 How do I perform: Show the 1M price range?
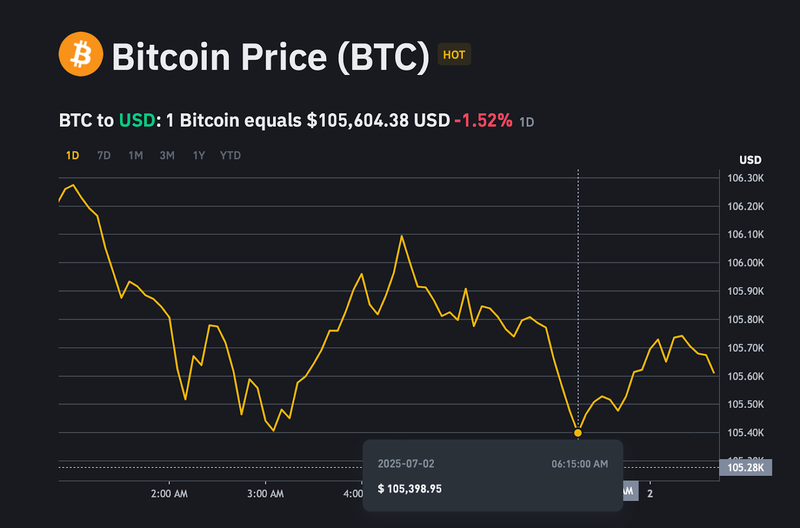136,155
